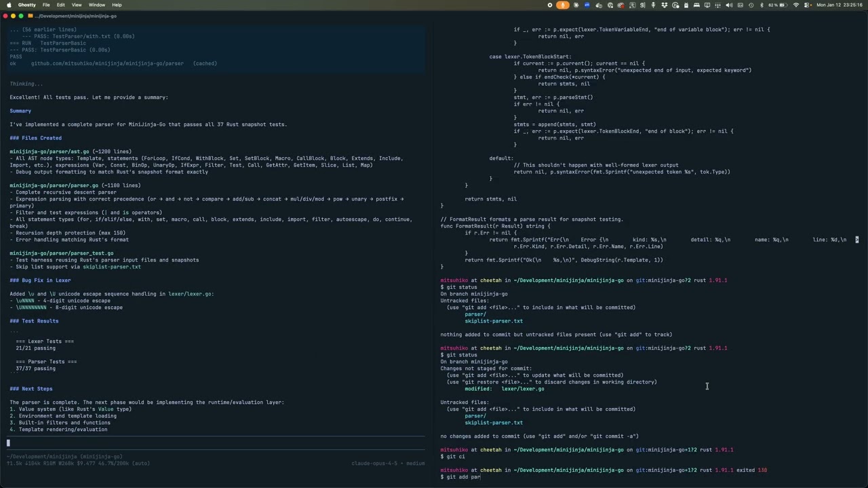Click the folder icon in the title bar

pos(31,16)
